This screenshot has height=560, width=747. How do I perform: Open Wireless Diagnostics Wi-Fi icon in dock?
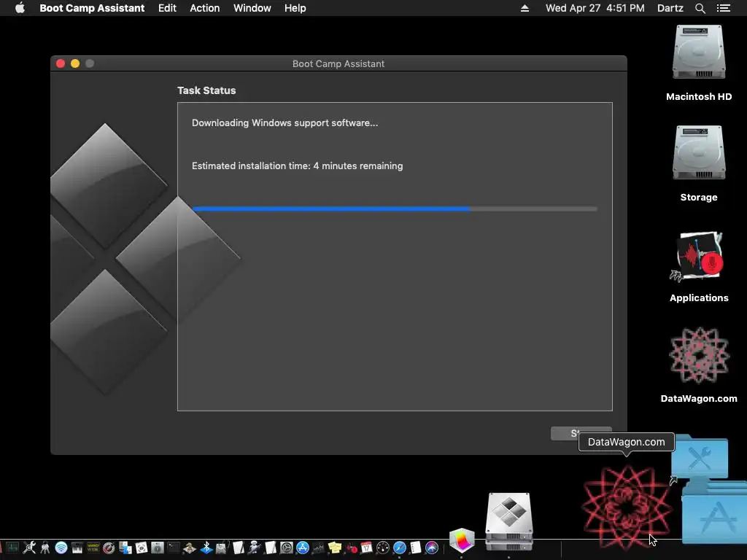tap(61, 547)
